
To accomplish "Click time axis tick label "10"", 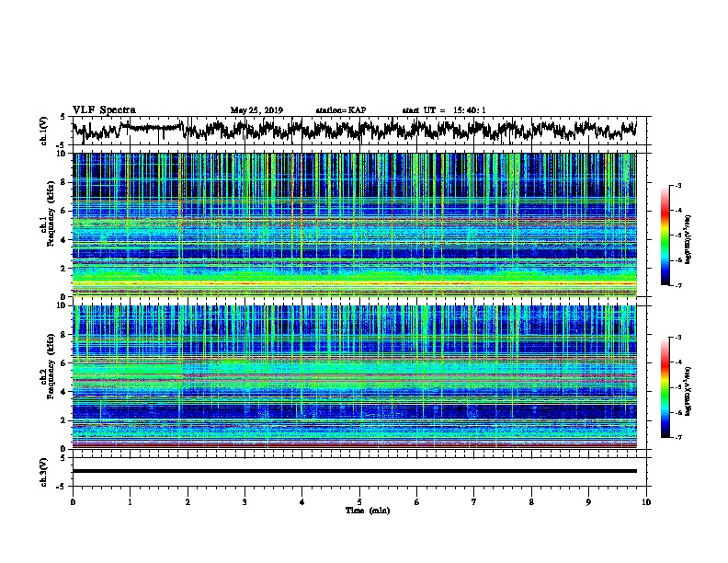I will (x=646, y=502).
